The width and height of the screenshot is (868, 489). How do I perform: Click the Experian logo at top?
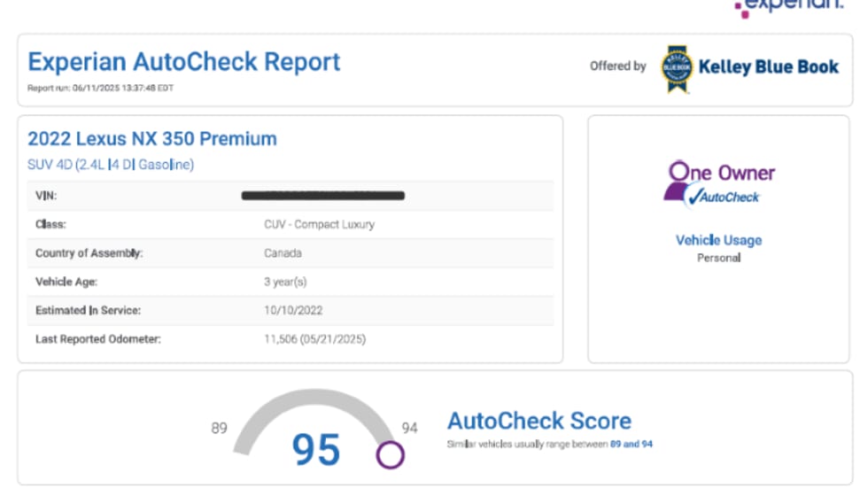click(789, 7)
